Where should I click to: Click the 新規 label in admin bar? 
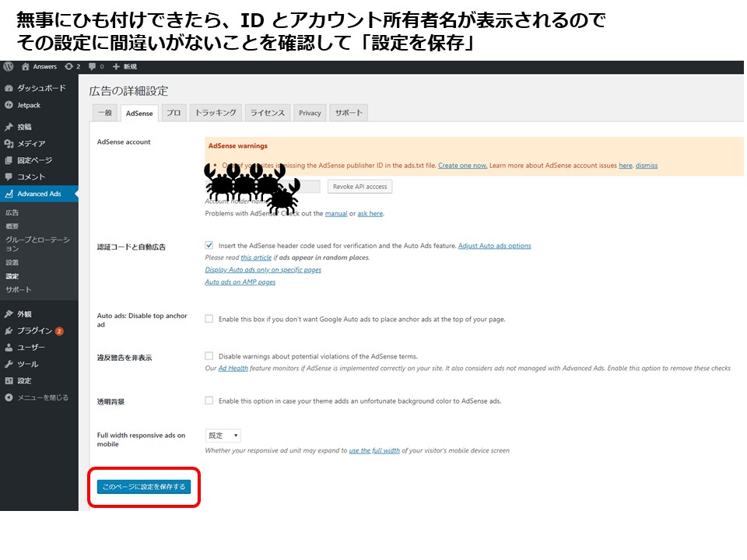point(130,67)
